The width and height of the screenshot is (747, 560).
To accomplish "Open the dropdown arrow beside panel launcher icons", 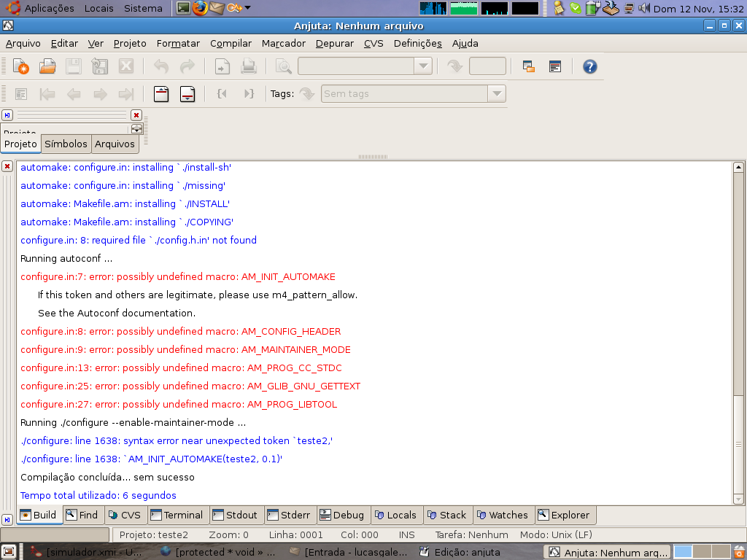I will click(x=248, y=7).
